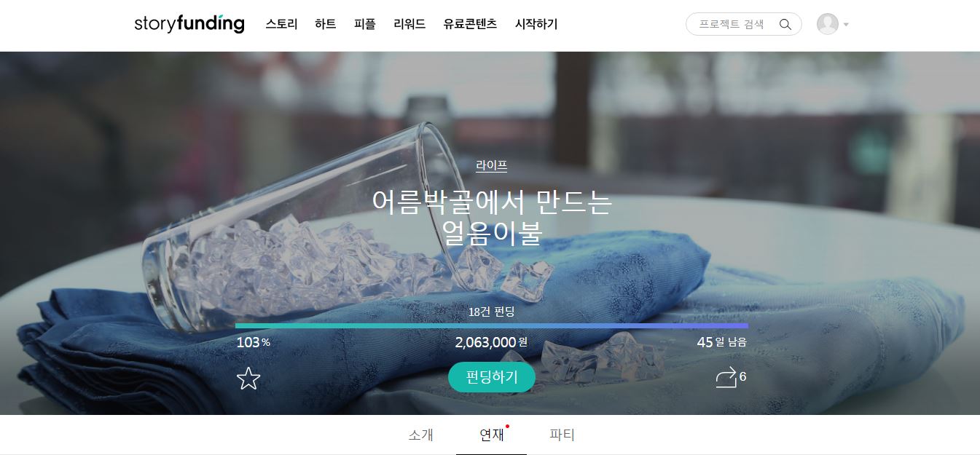
Task: Select the 연재 tab
Action: click(x=492, y=435)
